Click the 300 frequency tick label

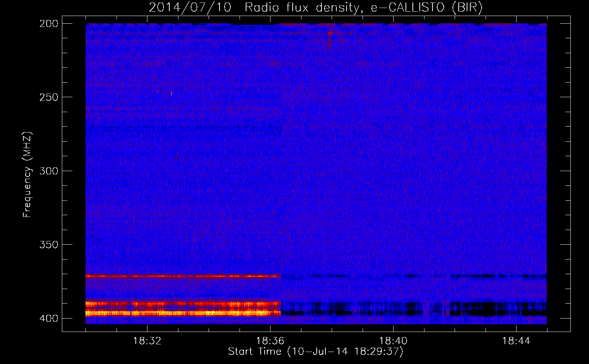tap(48, 171)
